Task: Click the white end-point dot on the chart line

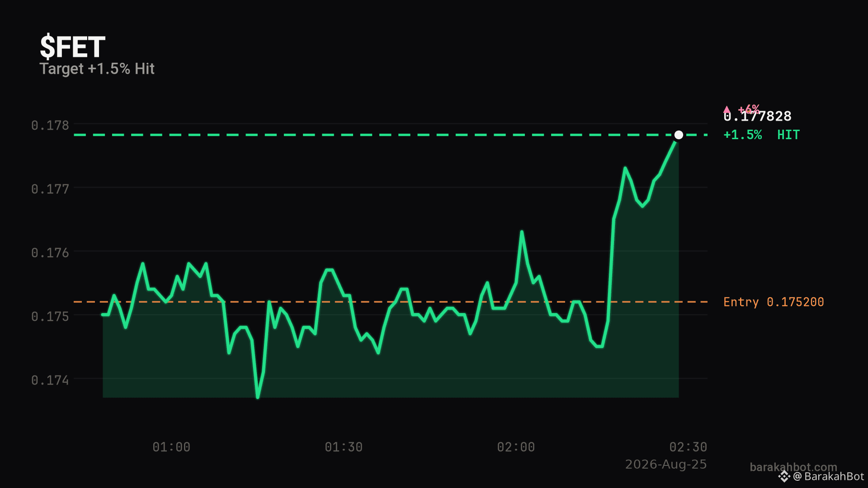Action: tap(679, 135)
